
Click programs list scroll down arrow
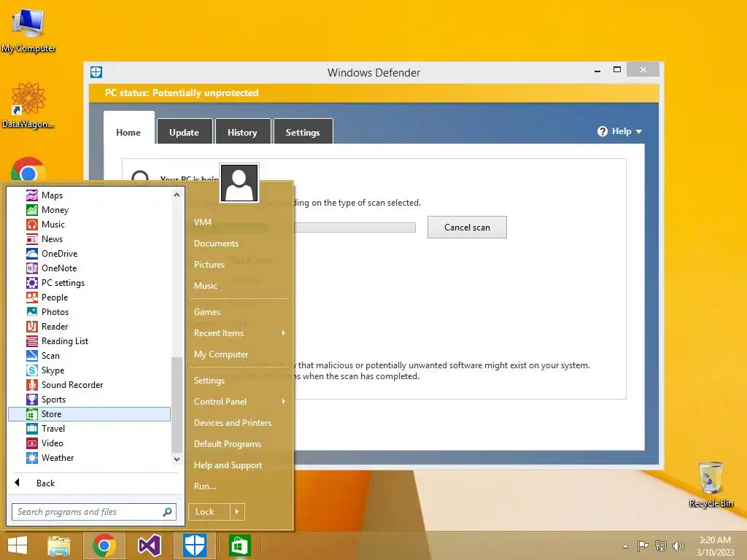[x=177, y=459]
